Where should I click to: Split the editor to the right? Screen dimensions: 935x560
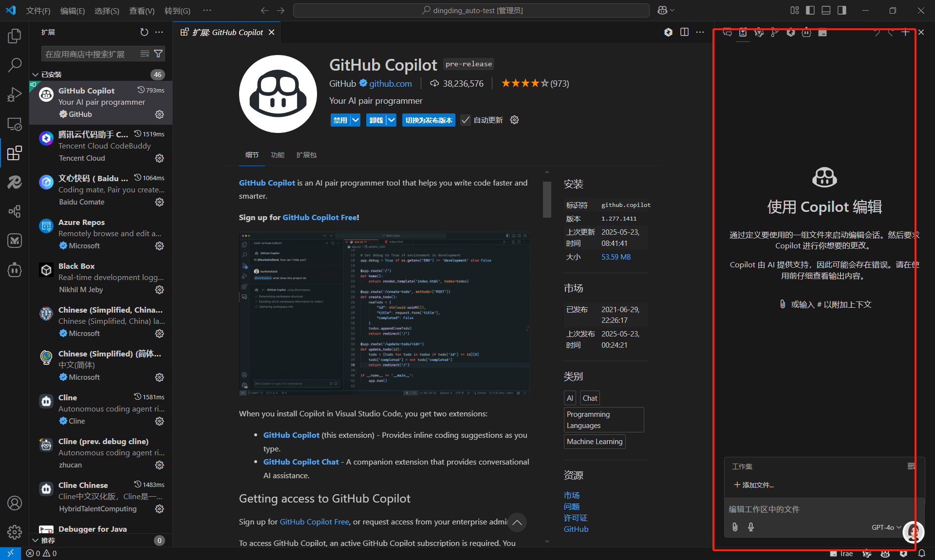tap(684, 32)
